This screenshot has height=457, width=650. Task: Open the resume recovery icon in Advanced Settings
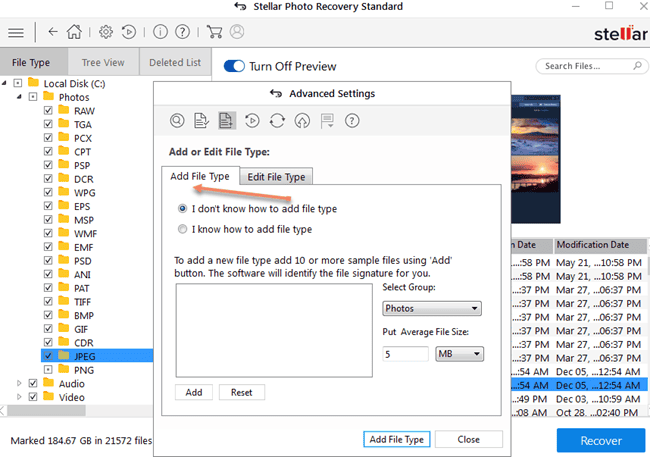click(x=252, y=121)
